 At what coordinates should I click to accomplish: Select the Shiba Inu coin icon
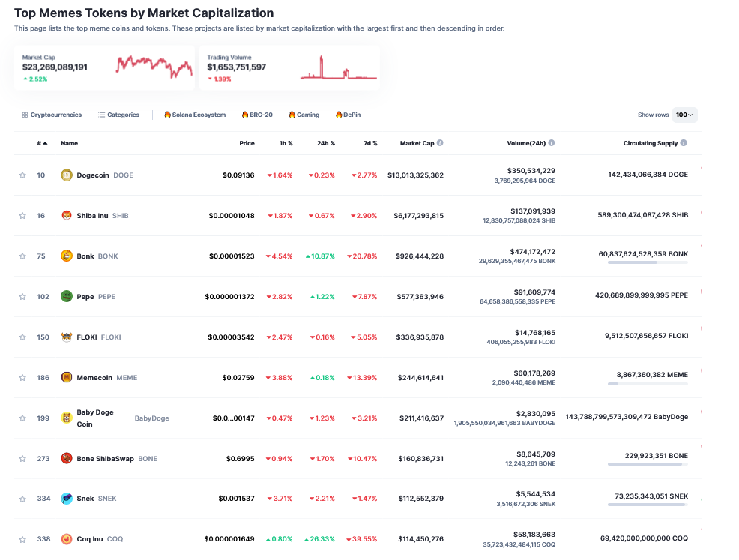click(66, 215)
